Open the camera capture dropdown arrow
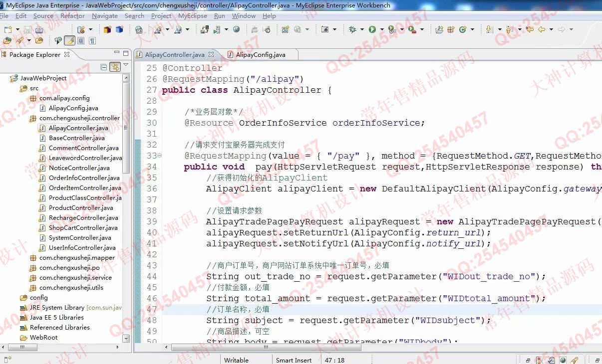 click(x=334, y=29)
